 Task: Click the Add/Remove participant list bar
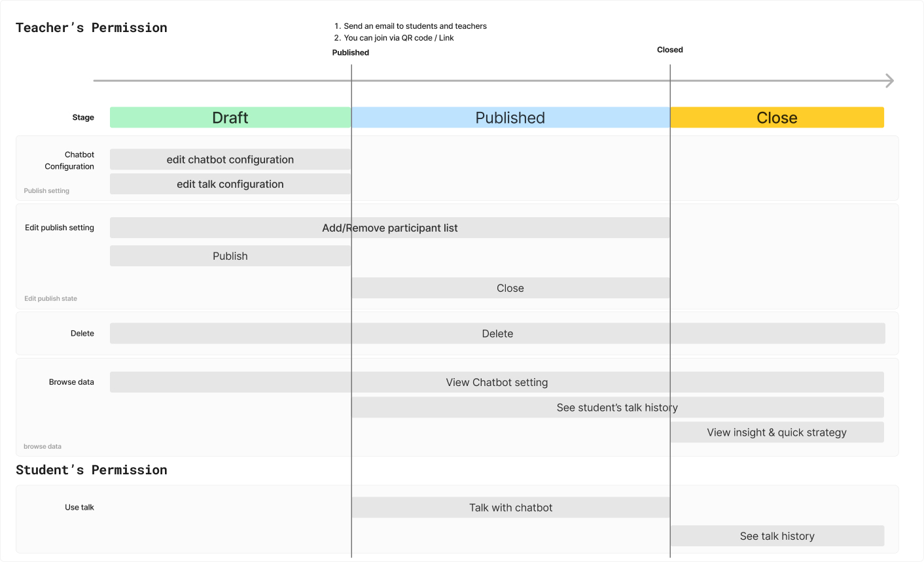[x=390, y=228]
